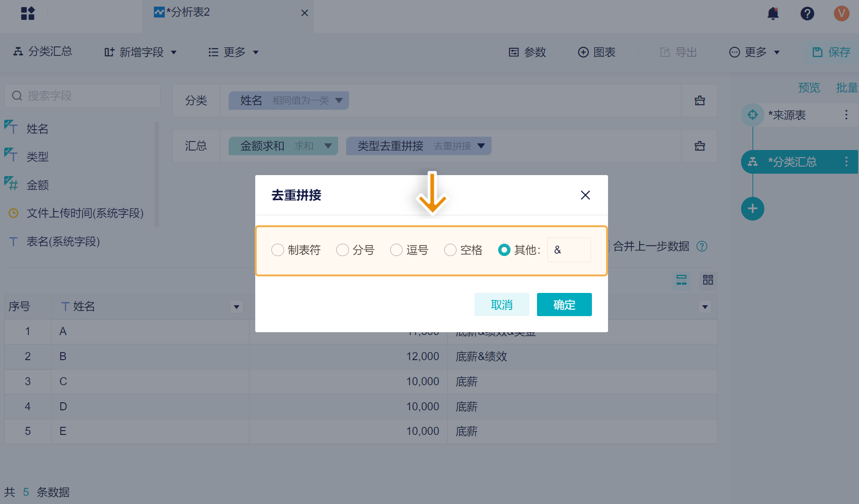Screen dimensions: 859x504
Task: Open the 分类汇总 toolbar item
Action: click(43, 52)
